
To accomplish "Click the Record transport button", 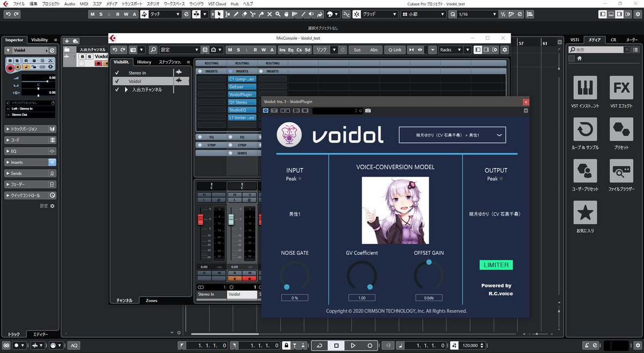I will point(370,345).
